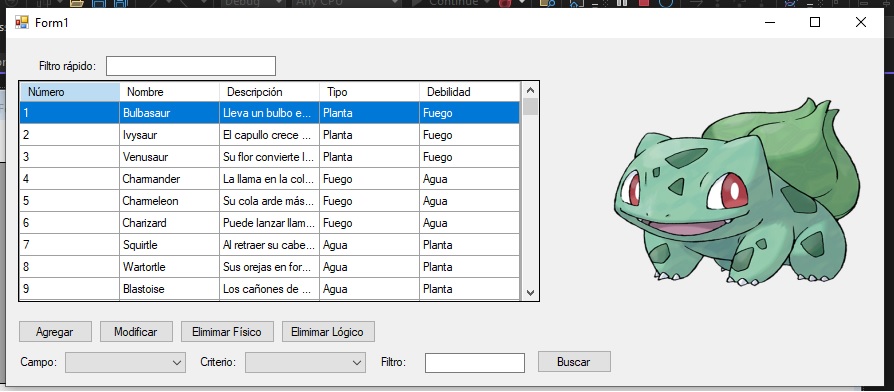Sort by the Descripción column header

[269, 92]
